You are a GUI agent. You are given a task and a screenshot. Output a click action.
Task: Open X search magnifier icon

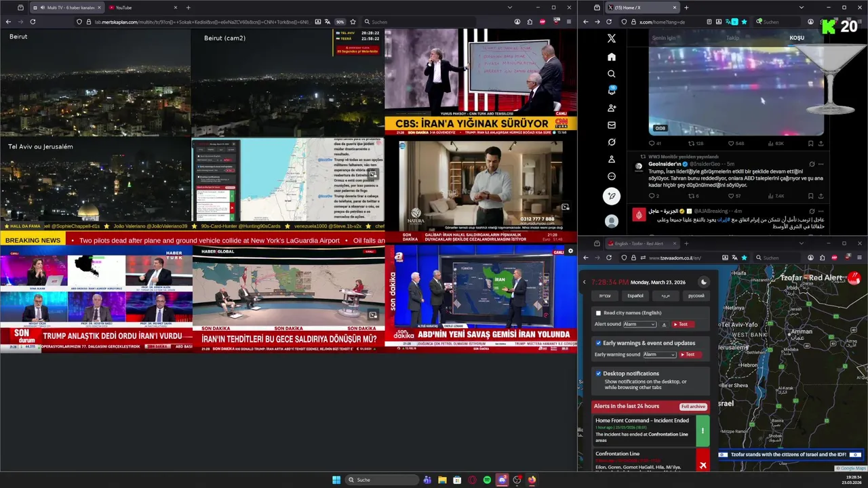tap(611, 74)
